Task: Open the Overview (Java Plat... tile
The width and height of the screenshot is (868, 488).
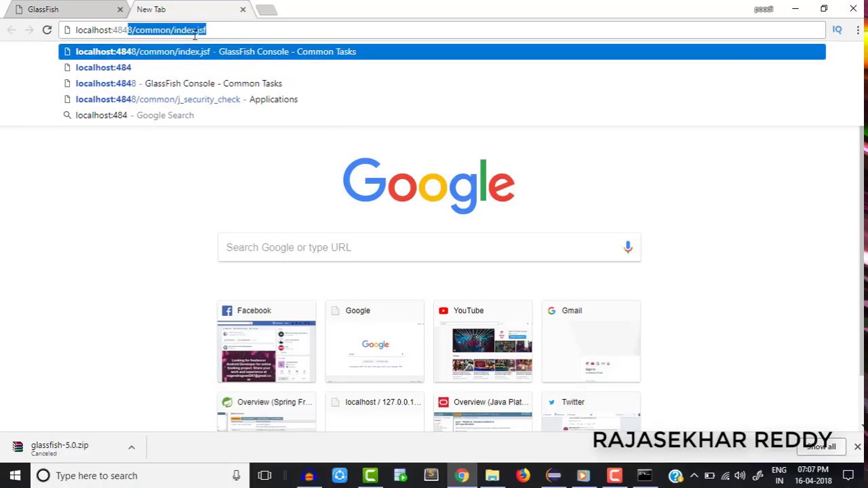Action: [483, 412]
